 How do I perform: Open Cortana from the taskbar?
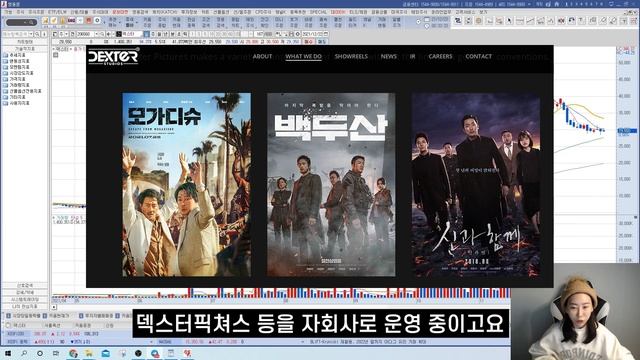tap(40, 353)
